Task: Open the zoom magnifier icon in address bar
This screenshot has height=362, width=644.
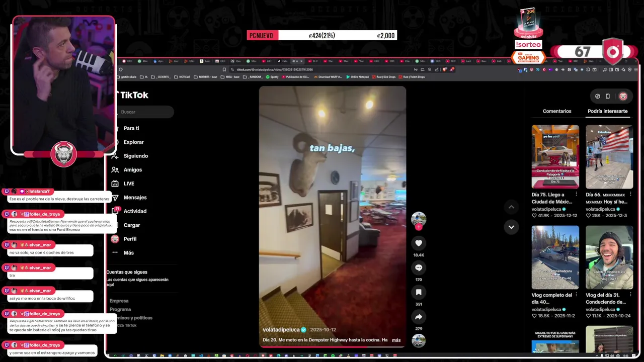Action: coord(430,69)
